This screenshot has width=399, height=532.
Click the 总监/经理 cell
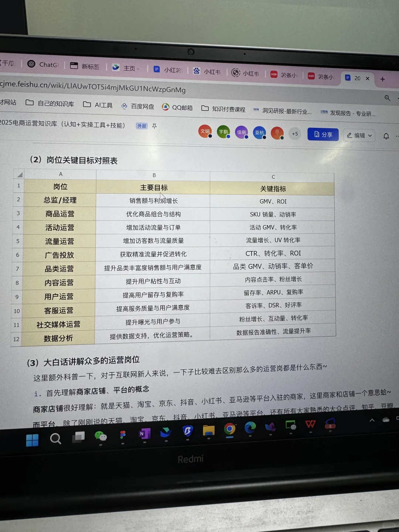(x=60, y=200)
